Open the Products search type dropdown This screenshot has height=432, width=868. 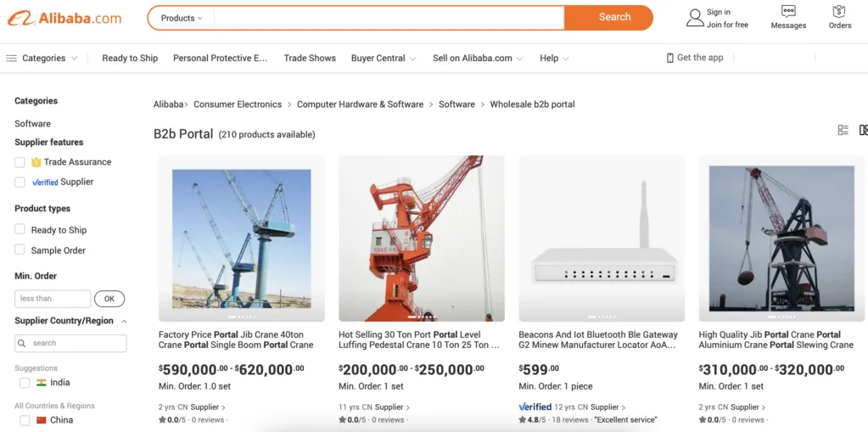pyautogui.click(x=182, y=18)
